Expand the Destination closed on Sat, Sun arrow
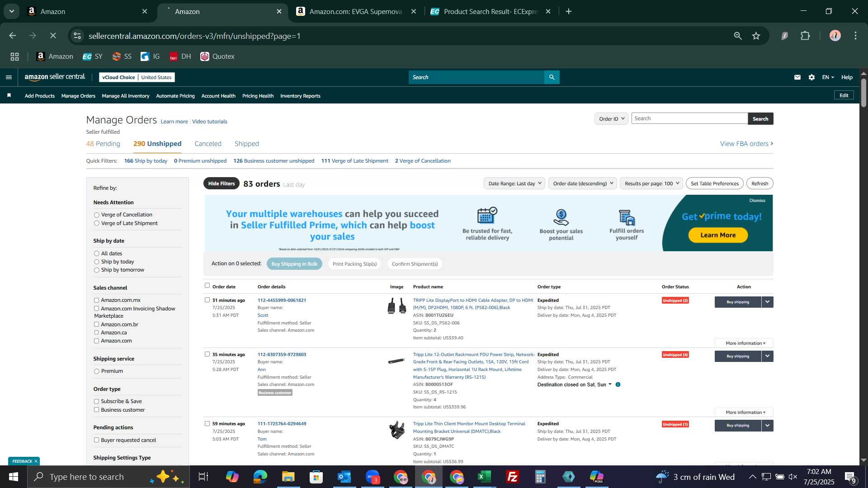 (610, 385)
